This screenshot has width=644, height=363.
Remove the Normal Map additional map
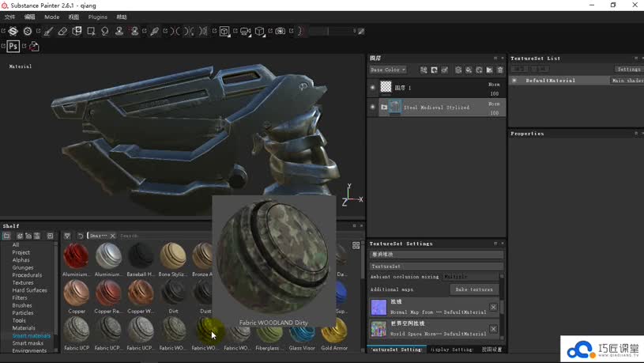click(493, 307)
